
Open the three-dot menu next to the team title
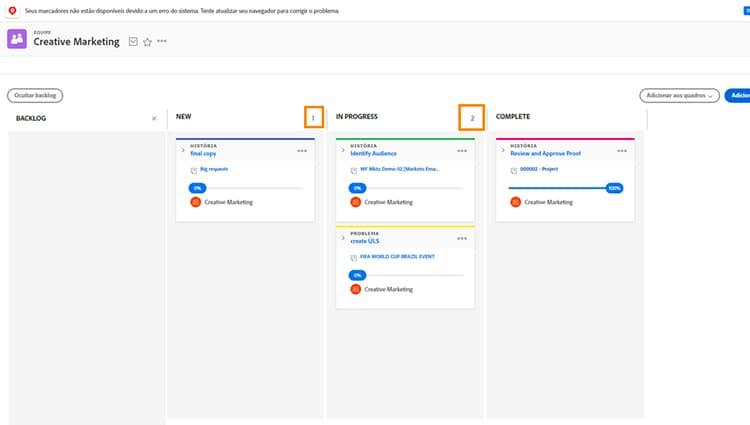coord(162,41)
